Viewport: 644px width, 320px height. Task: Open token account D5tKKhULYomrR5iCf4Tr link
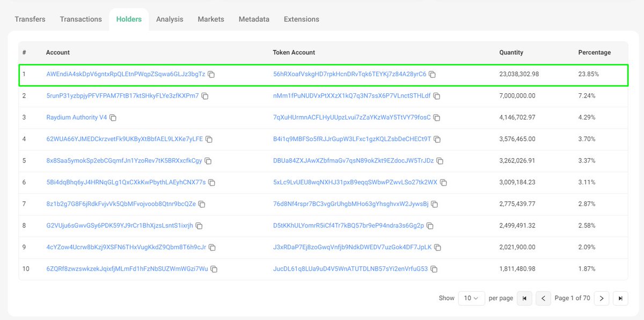[x=348, y=225]
